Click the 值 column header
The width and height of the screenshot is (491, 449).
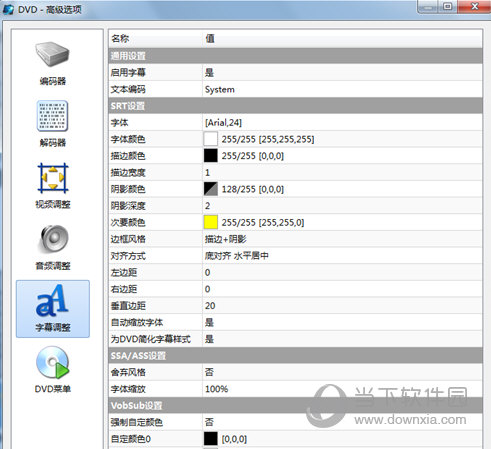210,38
